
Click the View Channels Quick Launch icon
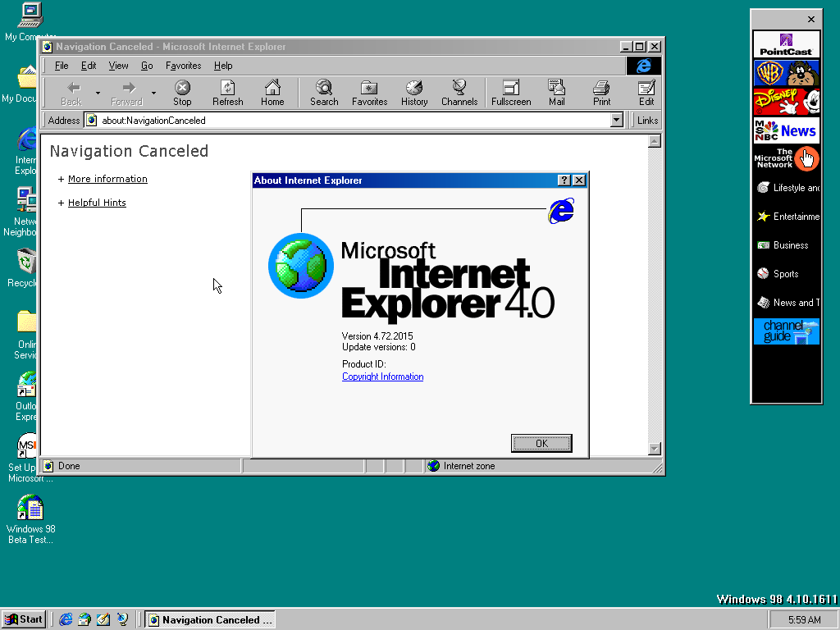(122, 620)
